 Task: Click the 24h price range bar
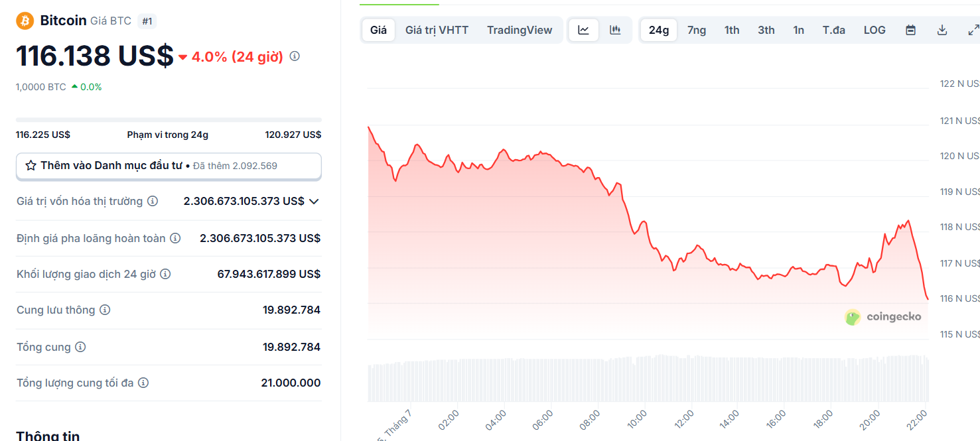click(x=169, y=120)
